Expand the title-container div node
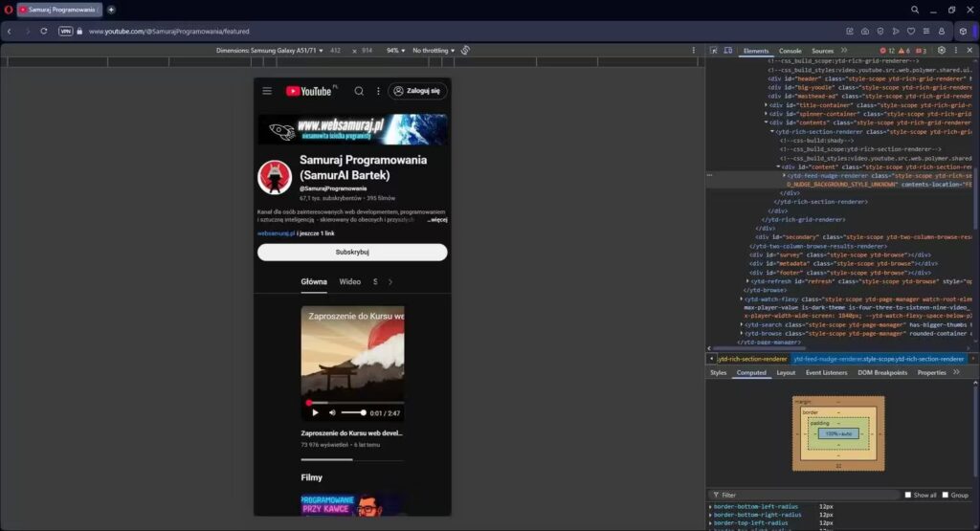This screenshot has width=980, height=531. [x=766, y=105]
